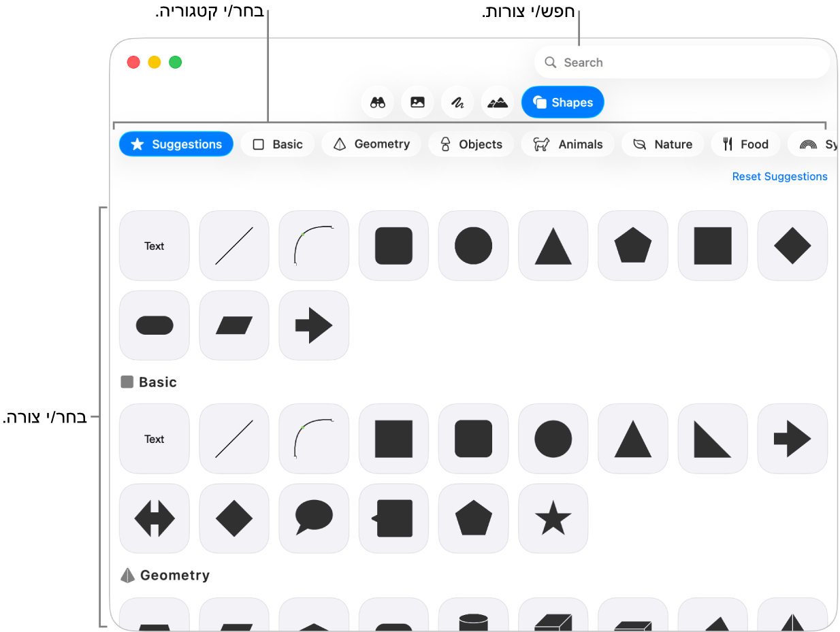Insert the right arrow from Suggestions section
Viewport: 840px width, 632px height.
[314, 325]
